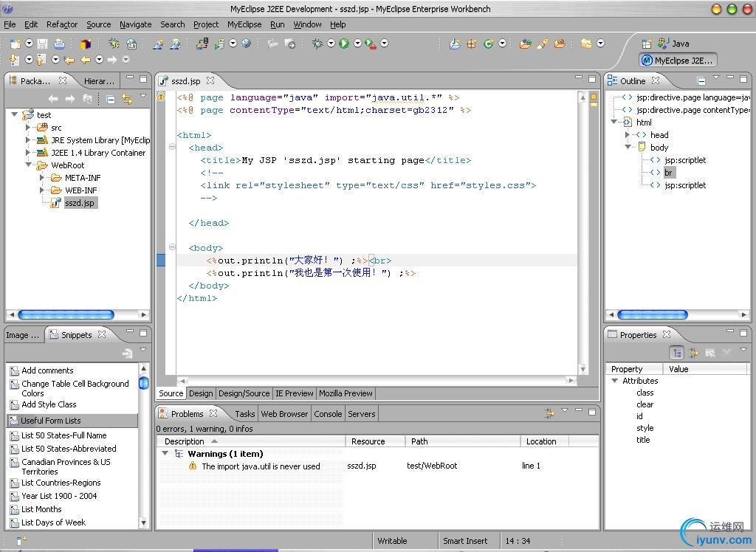Screen dimensions: 756x552
Task: Select the MyEclipse J2E perspective button
Action: click(678, 61)
